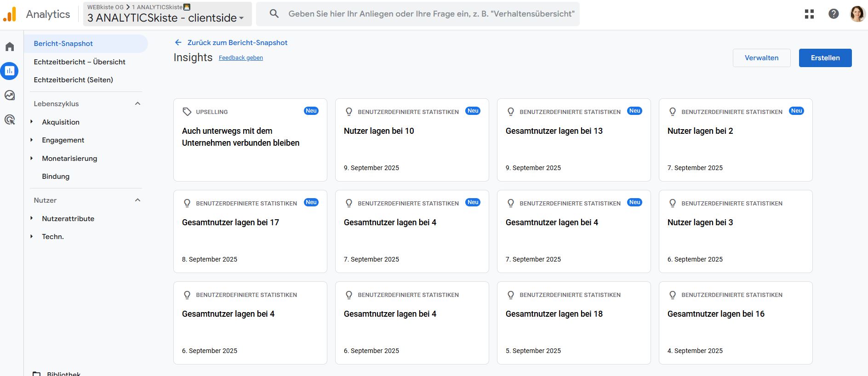The image size is (868, 376).
Task: Click 'Nutzer lagen bei 2' title
Action: click(700, 131)
